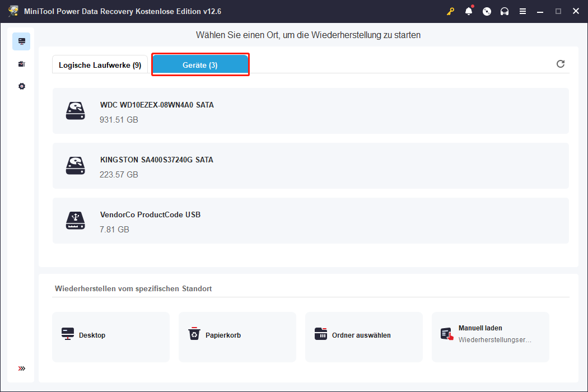Click the Papierkorb recycle bin icon
The height and width of the screenshot is (392, 588).
194,334
